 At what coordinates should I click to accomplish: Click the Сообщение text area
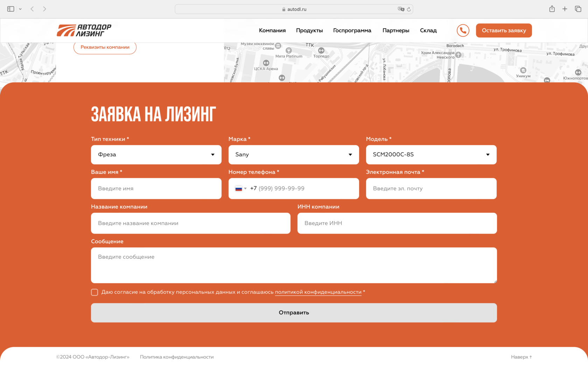tap(294, 265)
